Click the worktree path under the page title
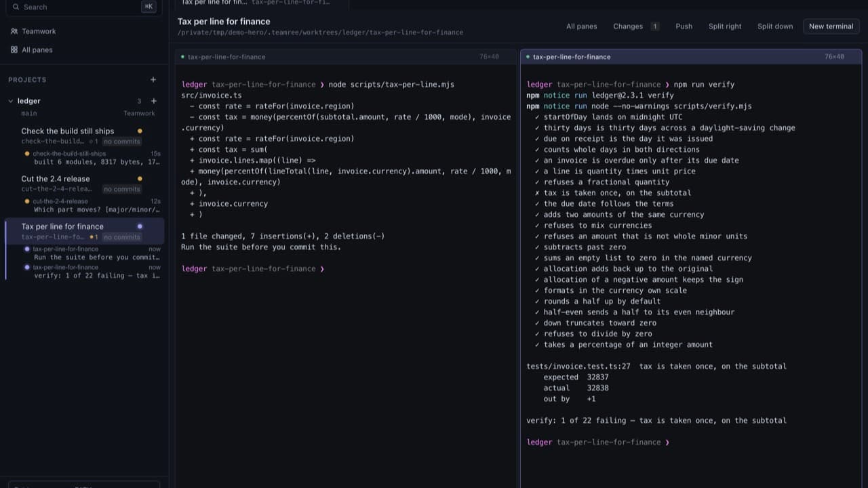This screenshot has height=488, width=868. click(x=320, y=33)
